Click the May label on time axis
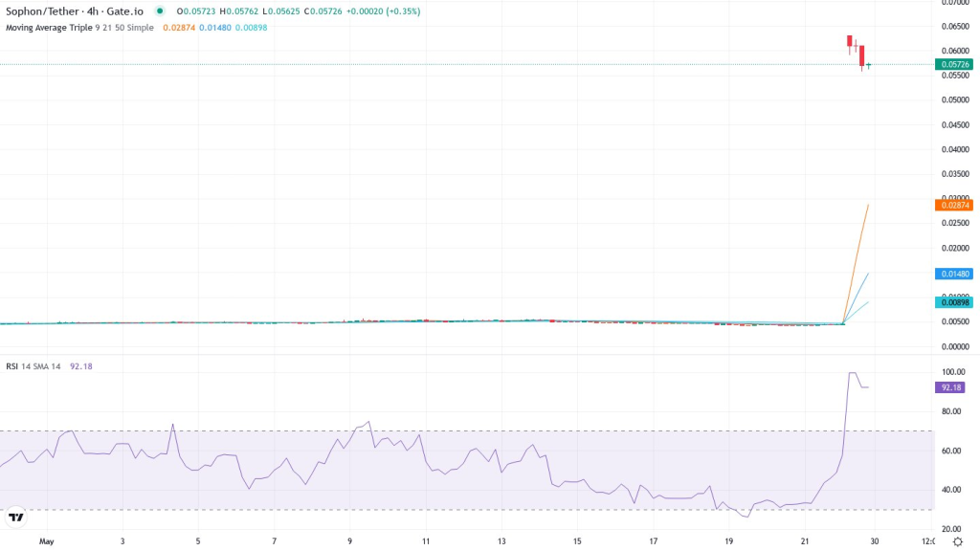The width and height of the screenshot is (980, 551). pos(46,541)
